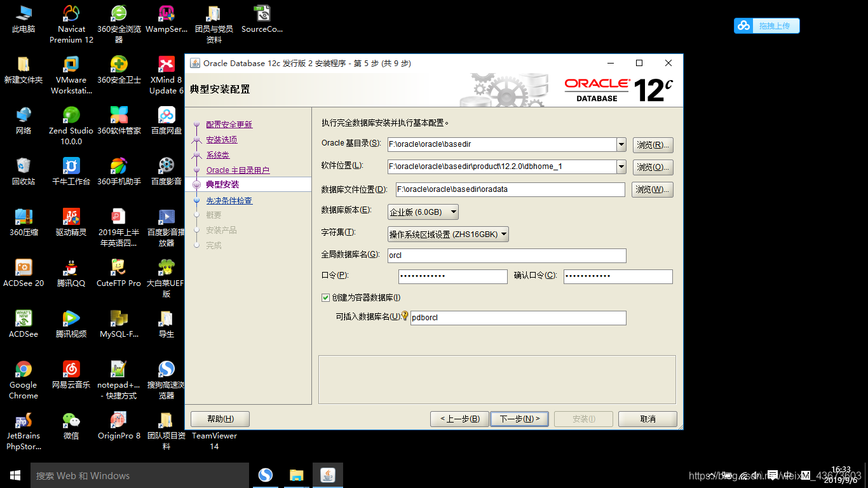Open the 360软件管家 desktop icon
This screenshot has height=488, width=868.
click(119, 121)
